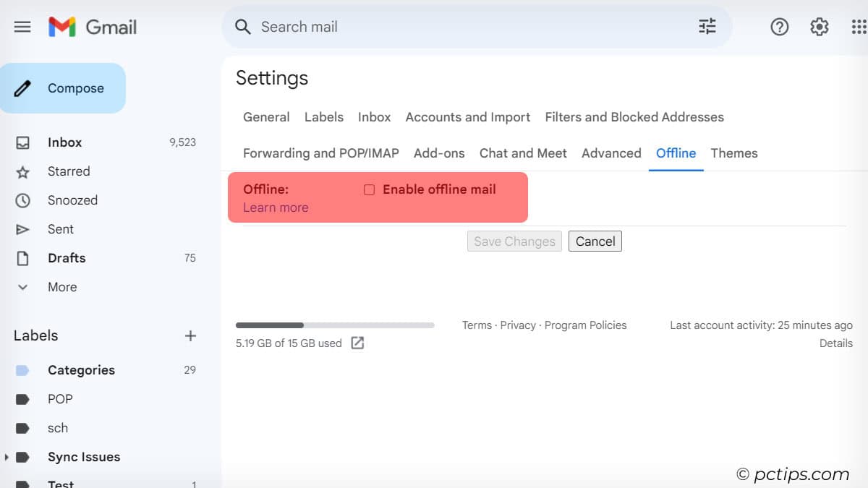Click the search options filter icon
This screenshot has height=488, width=868.
pyautogui.click(x=707, y=27)
